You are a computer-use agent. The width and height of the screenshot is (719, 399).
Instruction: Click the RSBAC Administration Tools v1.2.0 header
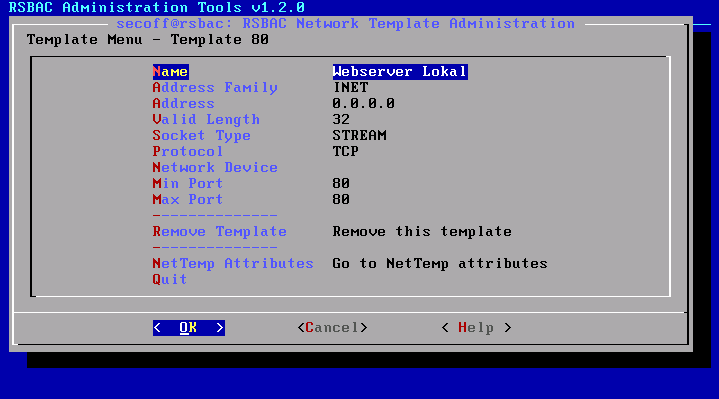coord(156,8)
